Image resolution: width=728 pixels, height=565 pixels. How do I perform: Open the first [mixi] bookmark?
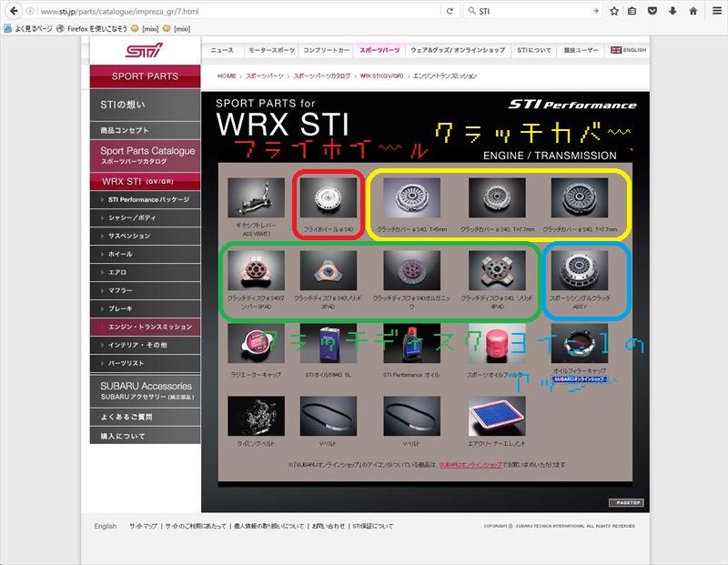145,28
